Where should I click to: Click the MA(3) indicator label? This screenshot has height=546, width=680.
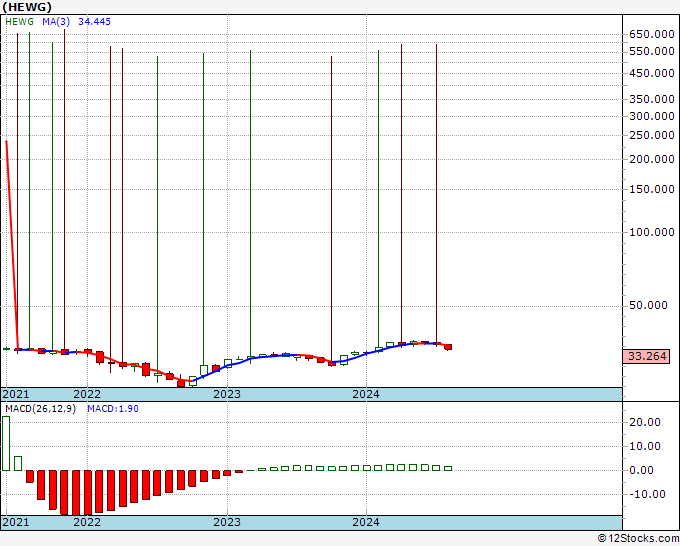point(56,22)
